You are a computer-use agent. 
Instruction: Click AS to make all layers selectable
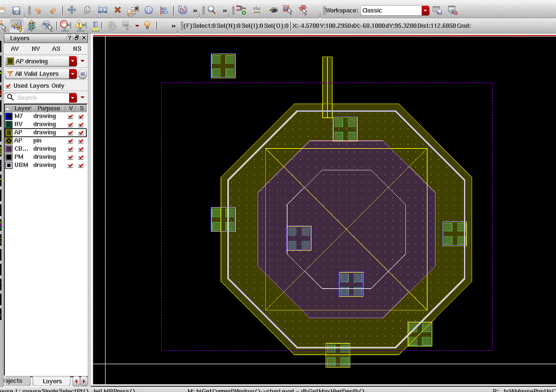coord(56,48)
